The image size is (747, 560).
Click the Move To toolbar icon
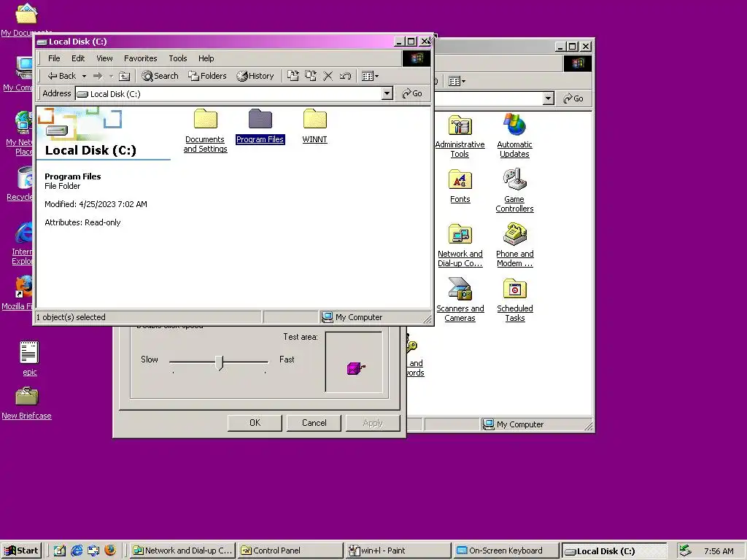(x=293, y=76)
